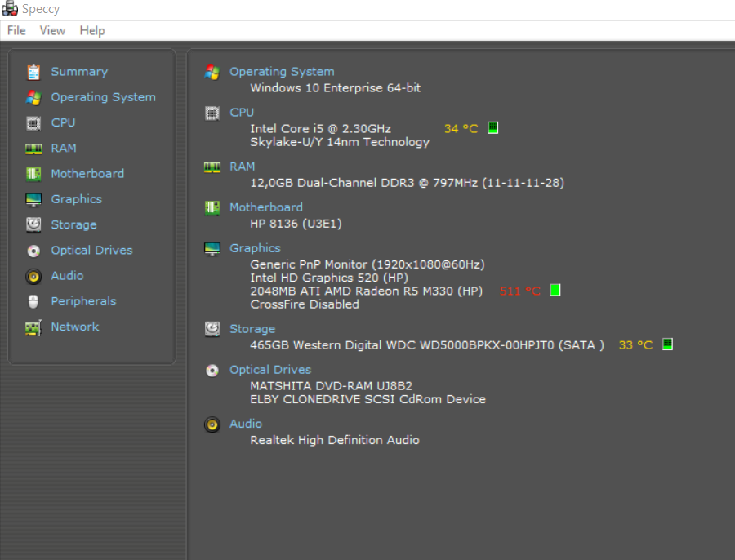Click the CPU temperature green indicator
735x560 pixels.
492,127
